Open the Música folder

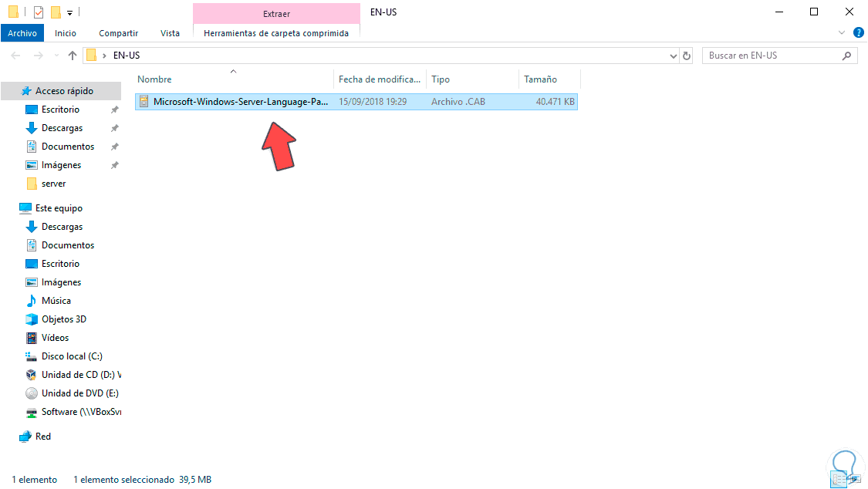[56, 301]
